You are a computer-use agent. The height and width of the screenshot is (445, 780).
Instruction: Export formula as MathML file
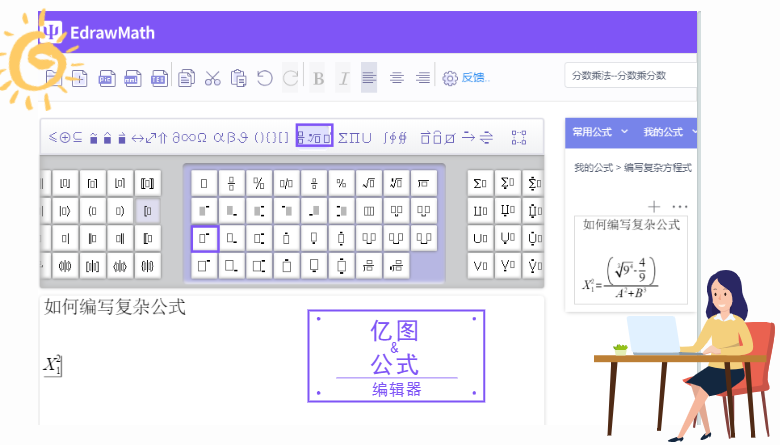(x=133, y=78)
